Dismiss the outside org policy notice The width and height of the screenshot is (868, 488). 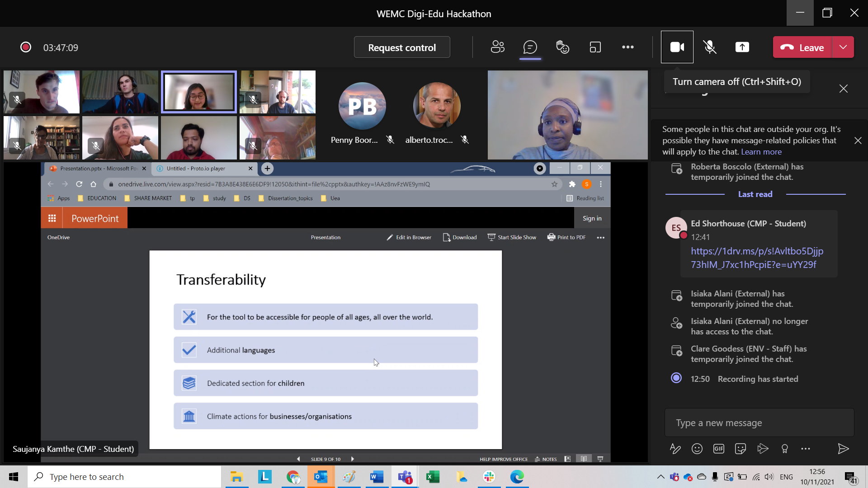point(858,141)
